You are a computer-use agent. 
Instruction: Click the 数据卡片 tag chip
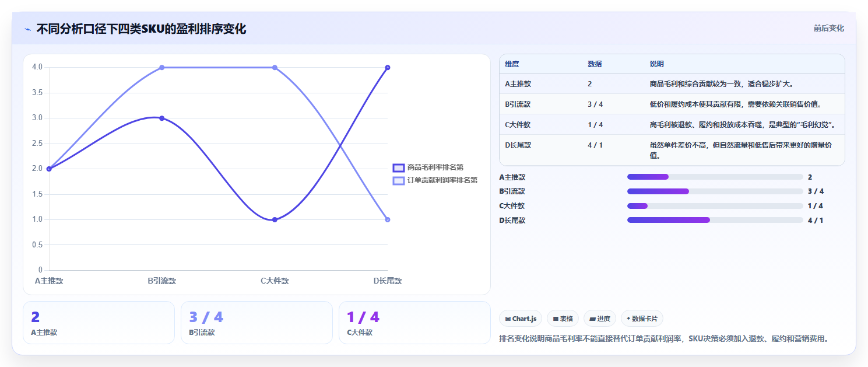(x=642, y=319)
